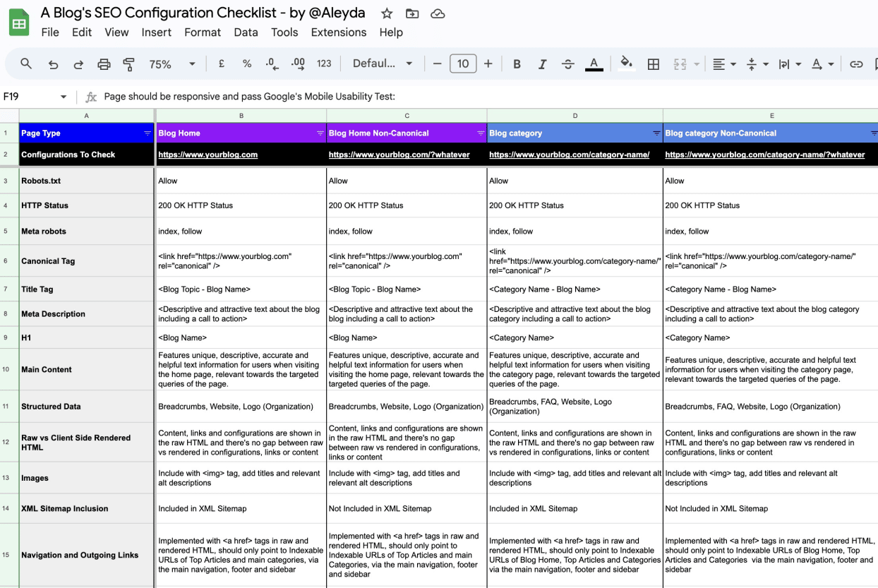Image resolution: width=878 pixels, height=588 pixels.
Task: Open the font family dropdown
Action: pos(383,64)
